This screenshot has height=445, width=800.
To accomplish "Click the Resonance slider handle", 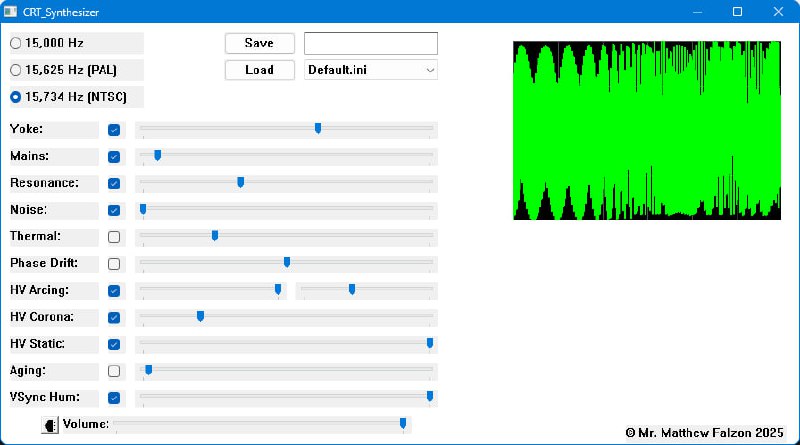I will (241, 182).
